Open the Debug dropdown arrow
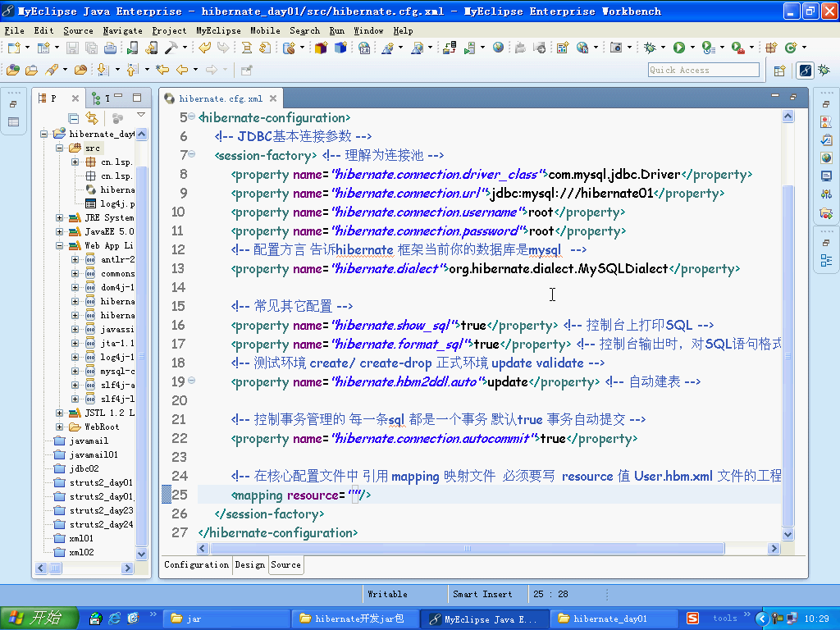 (663, 48)
